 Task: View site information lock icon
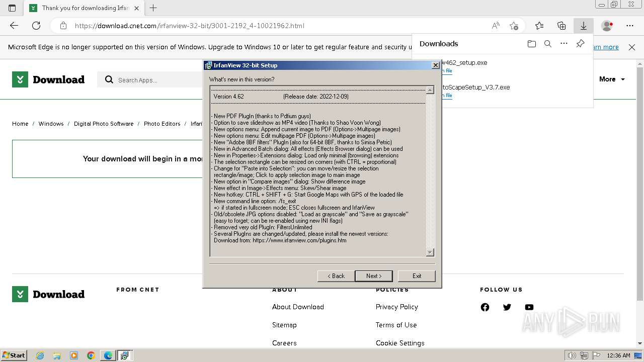[x=63, y=26]
